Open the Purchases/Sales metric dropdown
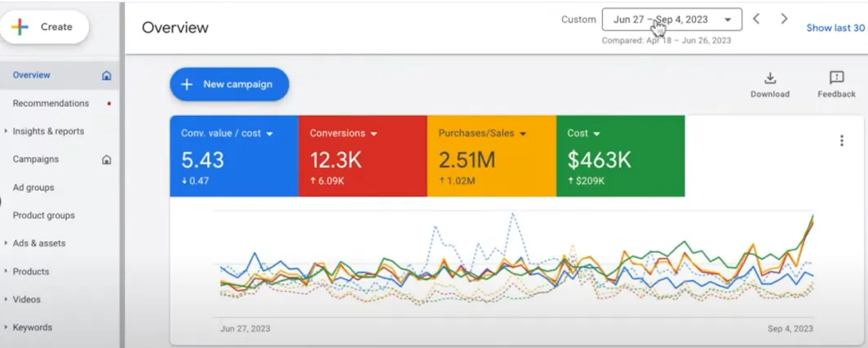868x348 pixels. coord(523,133)
